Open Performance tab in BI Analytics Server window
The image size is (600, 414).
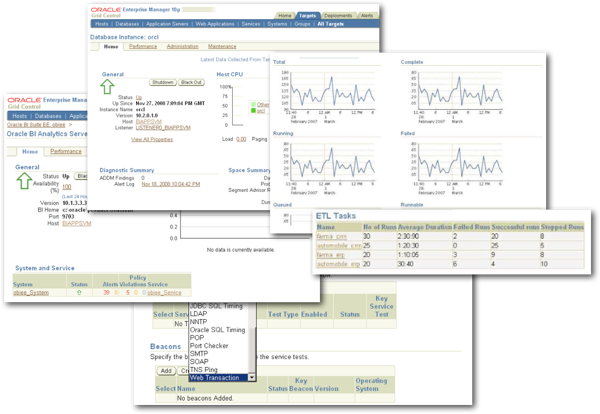66,151
